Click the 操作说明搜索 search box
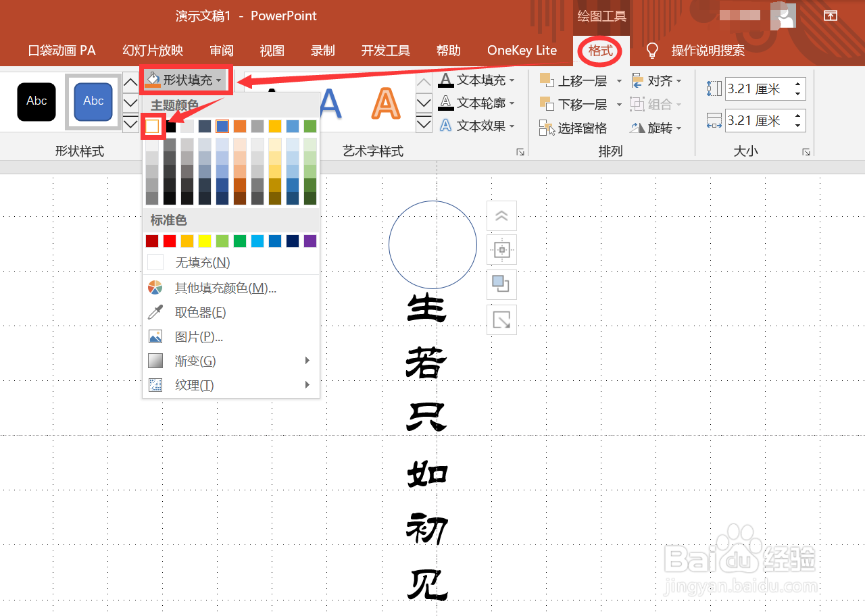This screenshot has height=616, width=865. tap(708, 51)
